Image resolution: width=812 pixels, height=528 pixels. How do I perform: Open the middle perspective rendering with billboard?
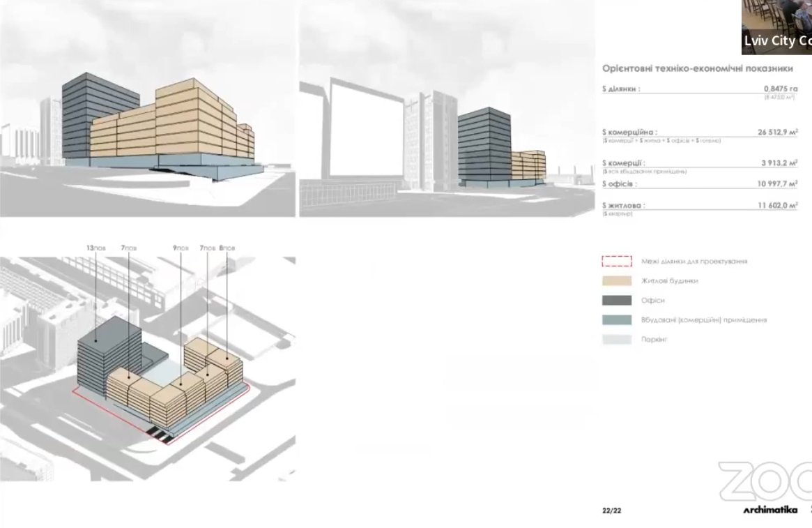click(446, 109)
